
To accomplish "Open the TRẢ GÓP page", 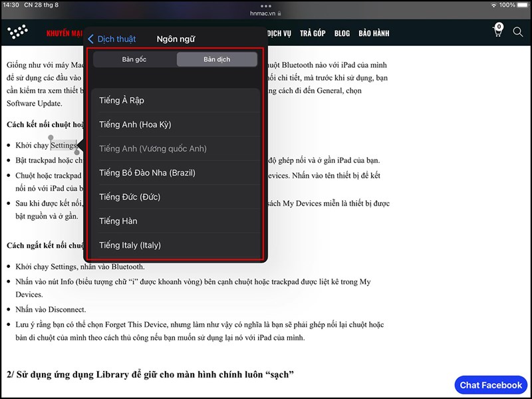I will pos(313,33).
